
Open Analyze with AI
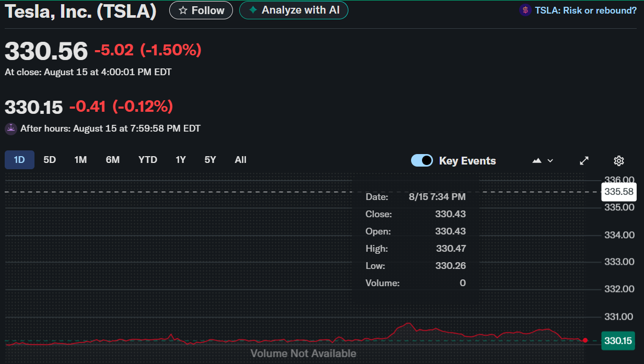294,10
